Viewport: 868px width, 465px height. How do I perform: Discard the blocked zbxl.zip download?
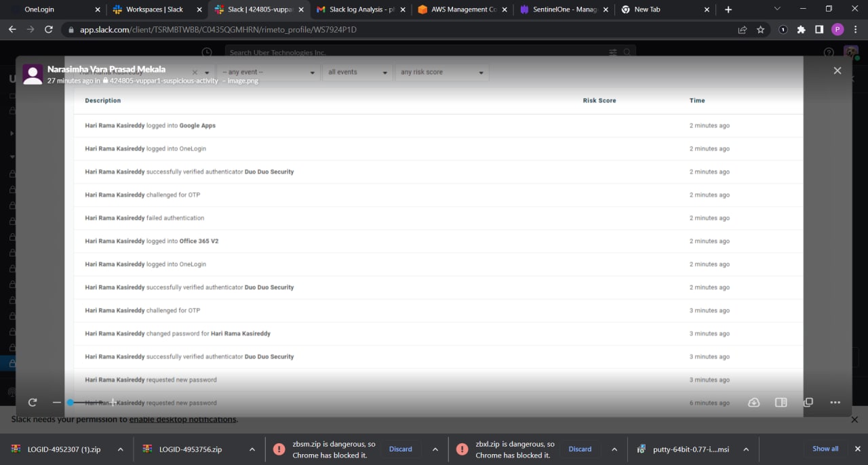580,449
